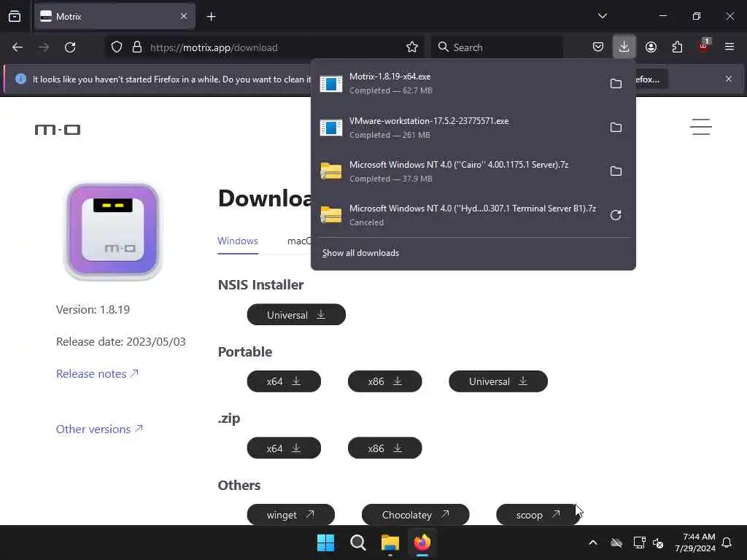Open the notifications bell icon
Image resolution: width=747 pixels, height=560 pixels.
(x=727, y=542)
